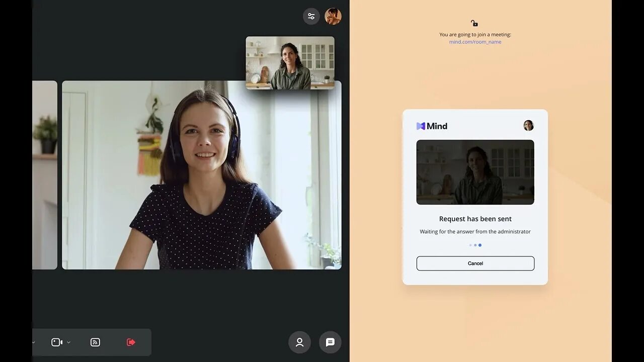This screenshot has height=362, width=644.
Task: Cancel the join request
Action: [475, 263]
